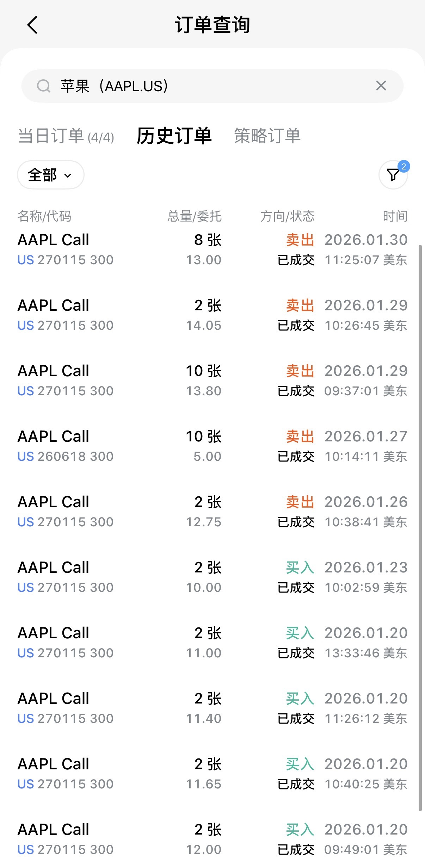The width and height of the screenshot is (425, 868).
Task: Select the buy order dated 2026.01.23
Action: pos(212,577)
